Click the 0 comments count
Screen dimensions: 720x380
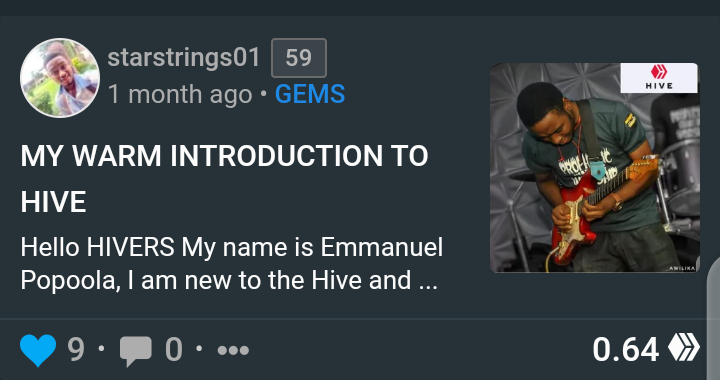coord(174,350)
